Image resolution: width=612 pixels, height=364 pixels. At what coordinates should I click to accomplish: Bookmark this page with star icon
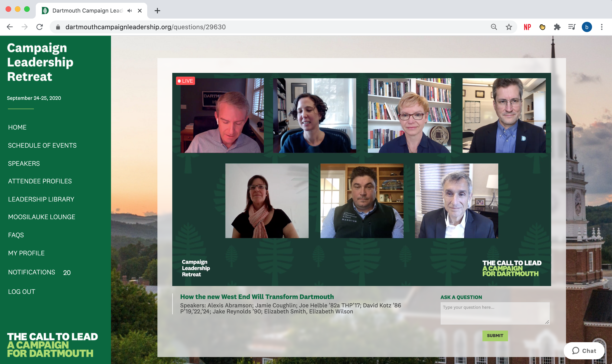509,27
